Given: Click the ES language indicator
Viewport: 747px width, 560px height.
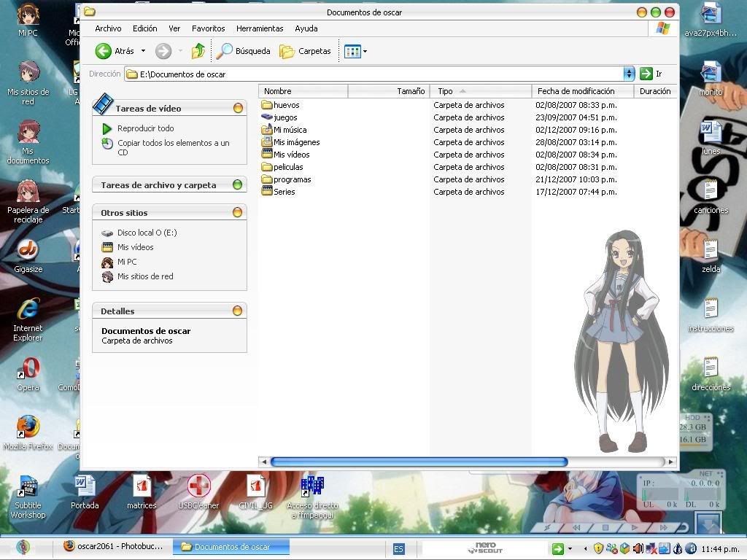Looking at the screenshot, I should click(398, 548).
